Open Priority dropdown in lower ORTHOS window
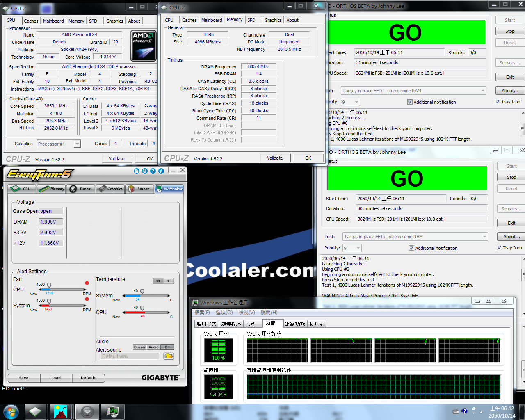 [352, 248]
